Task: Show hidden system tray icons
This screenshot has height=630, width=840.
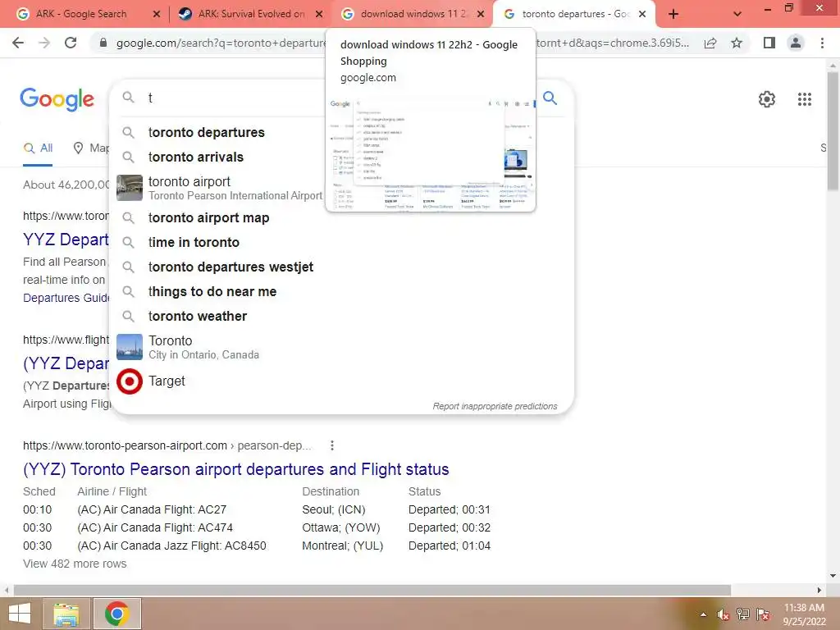Action: (x=703, y=614)
